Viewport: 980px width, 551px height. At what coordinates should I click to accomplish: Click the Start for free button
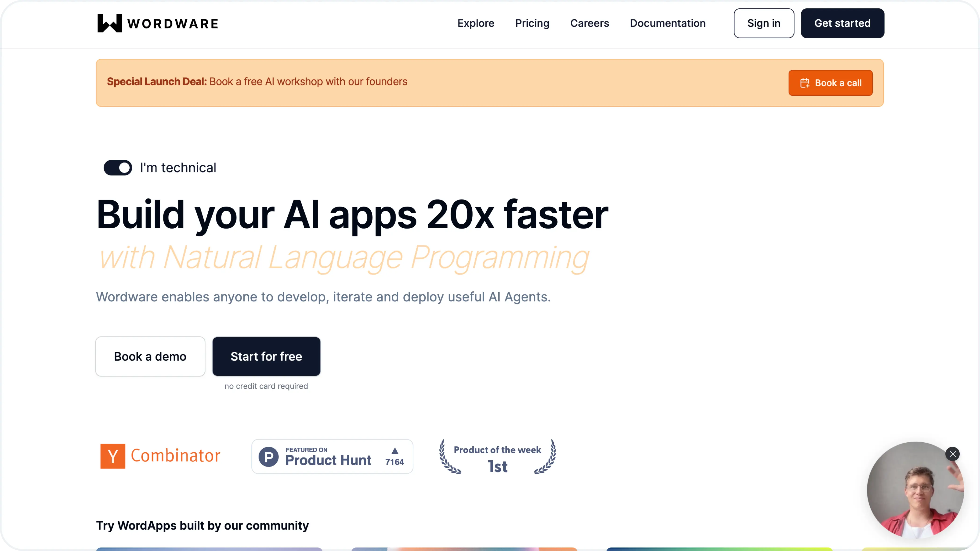click(266, 356)
